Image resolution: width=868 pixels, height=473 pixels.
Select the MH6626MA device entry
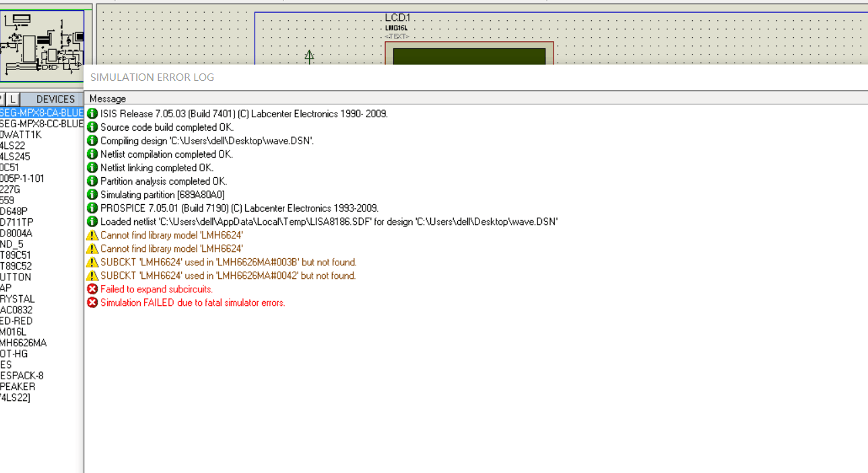click(24, 343)
